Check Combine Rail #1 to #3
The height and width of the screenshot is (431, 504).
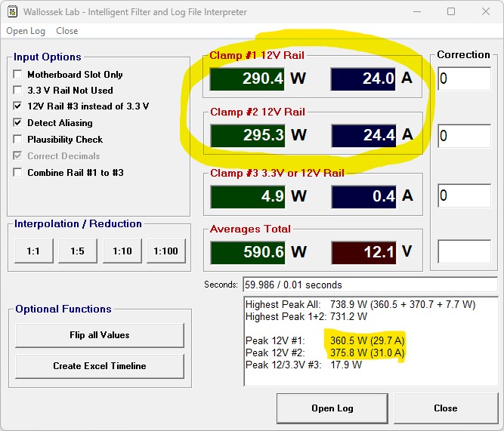click(17, 172)
